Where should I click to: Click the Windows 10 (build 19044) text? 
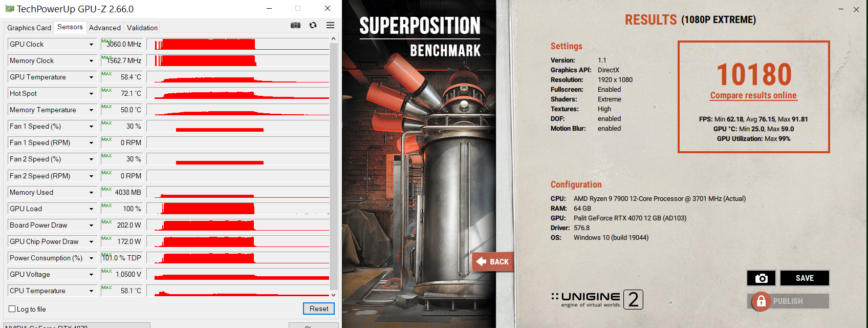click(611, 238)
